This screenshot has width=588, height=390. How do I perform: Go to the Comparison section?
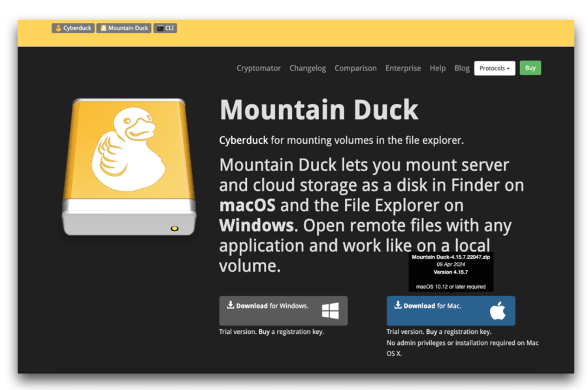[355, 68]
